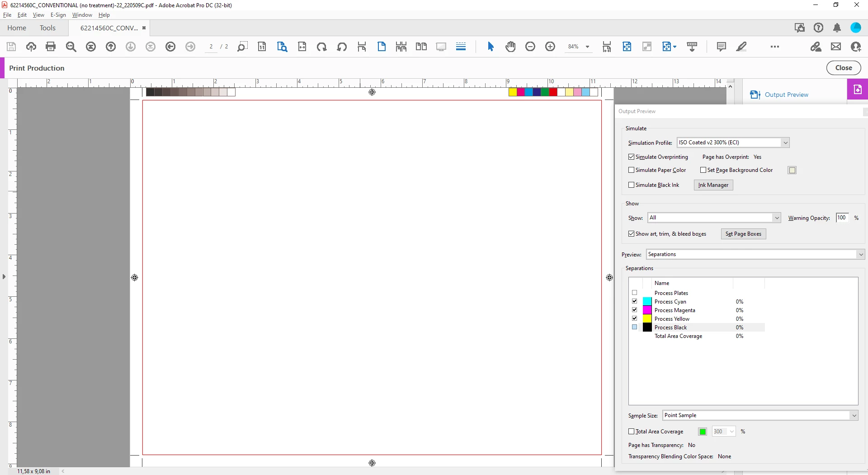Click the Save file icon
Image resolution: width=868 pixels, height=475 pixels.
11,47
